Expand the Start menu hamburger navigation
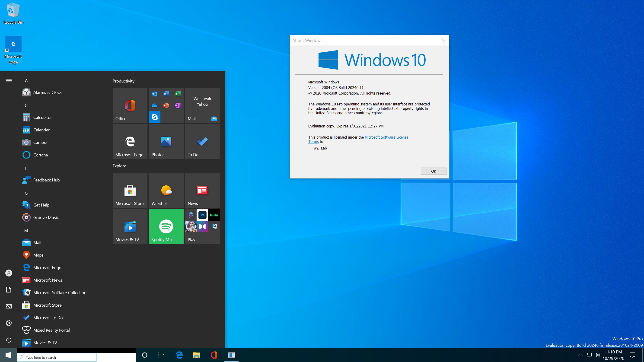 9,80
